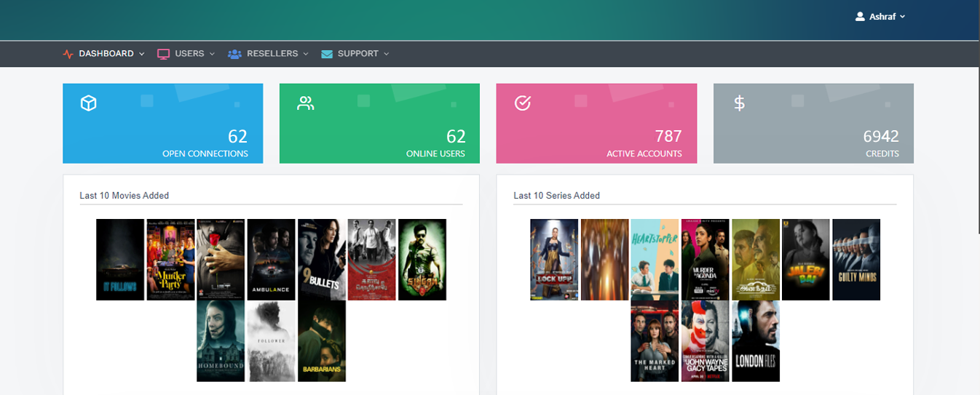Open the red-titled white-shirts movie poster
The image size is (980, 395).
click(372, 260)
